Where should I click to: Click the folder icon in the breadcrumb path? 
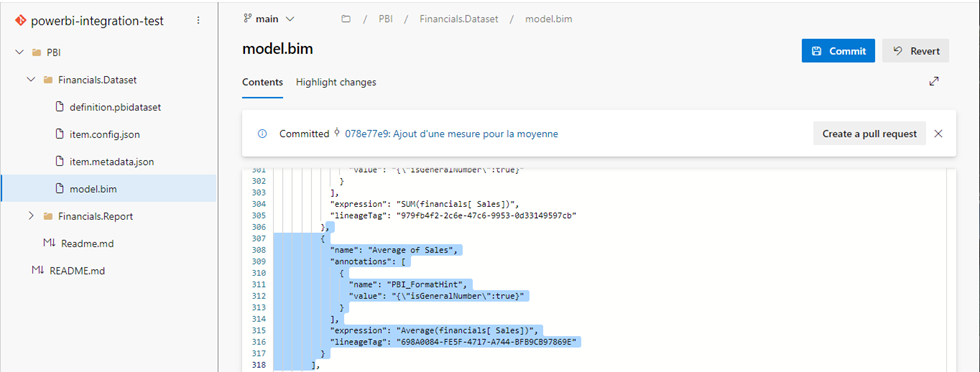[345, 19]
